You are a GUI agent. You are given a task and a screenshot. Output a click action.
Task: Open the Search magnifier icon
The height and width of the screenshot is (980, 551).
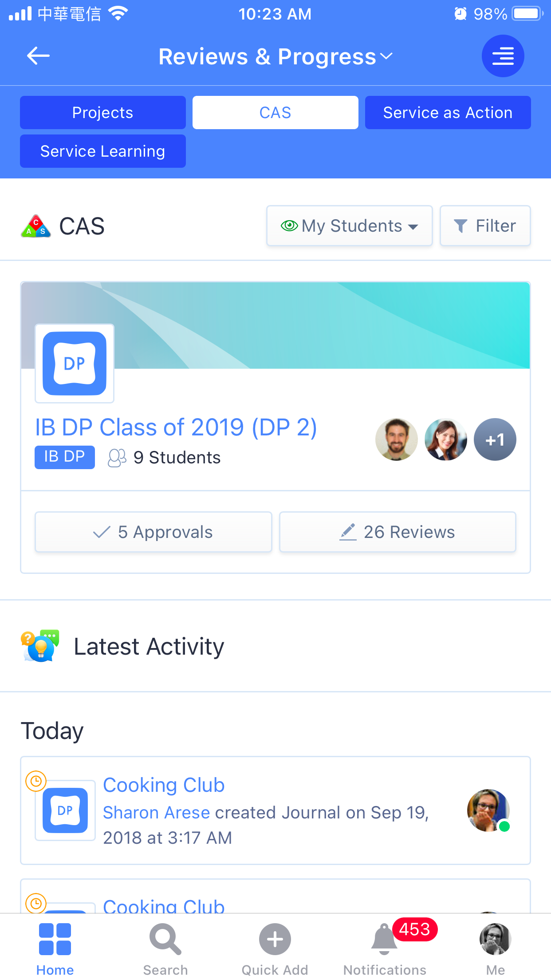(165, 939)
